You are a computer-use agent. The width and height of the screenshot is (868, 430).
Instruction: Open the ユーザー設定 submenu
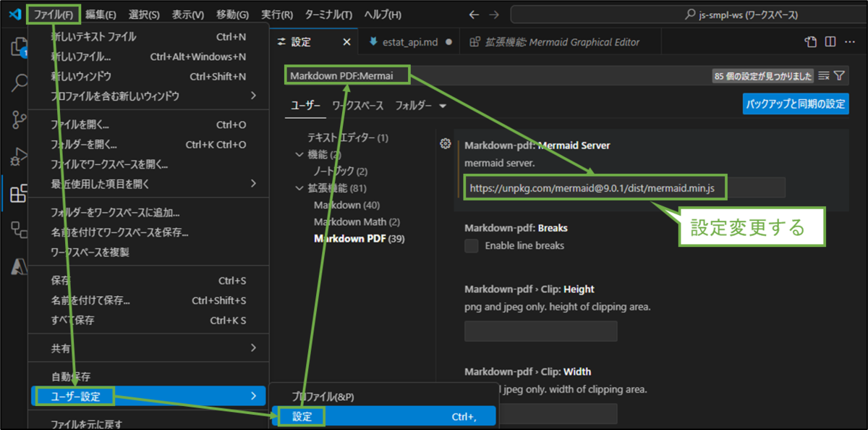pos(150,396)
